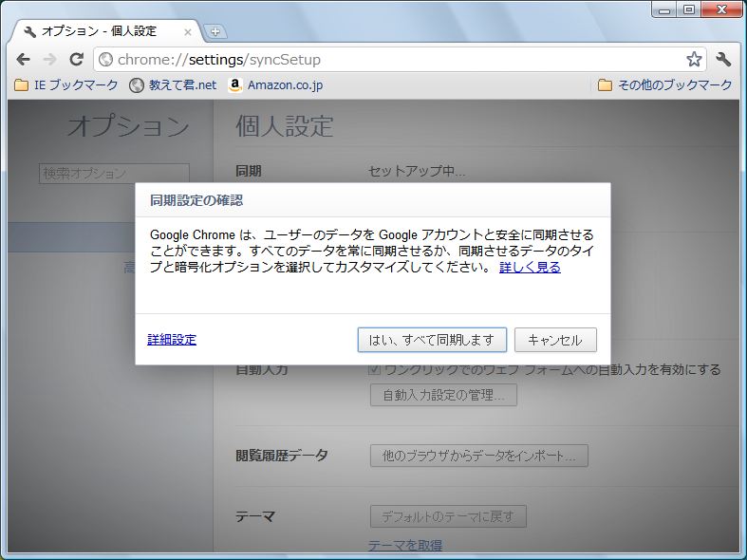Click the 同期設定の確認 dialog title
Screen dimensions: 747x560
pos(196,200)
